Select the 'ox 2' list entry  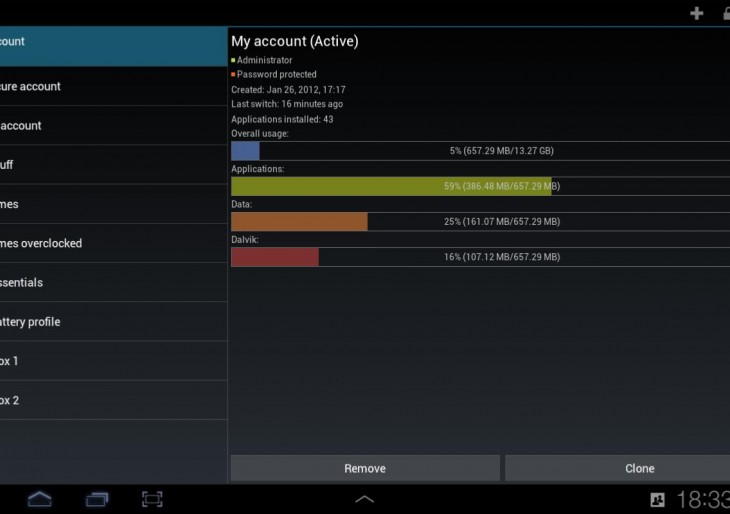click(x=114, y=400)
